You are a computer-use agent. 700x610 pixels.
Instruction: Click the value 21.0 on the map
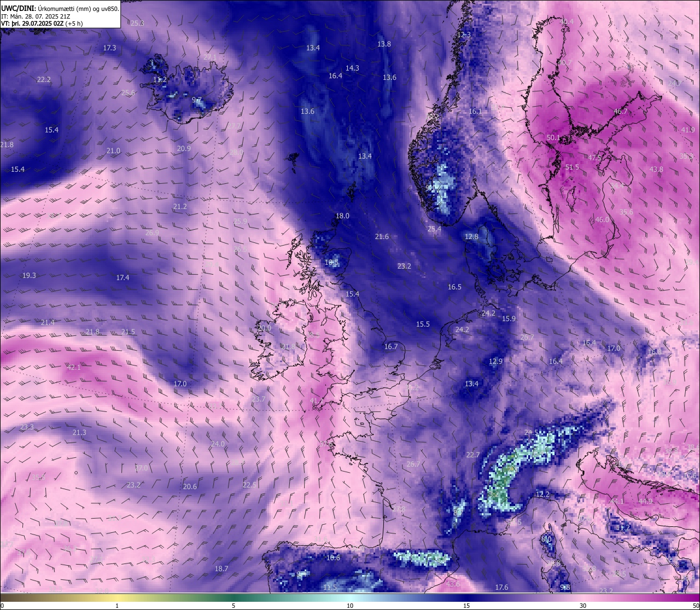coord(113,151)
